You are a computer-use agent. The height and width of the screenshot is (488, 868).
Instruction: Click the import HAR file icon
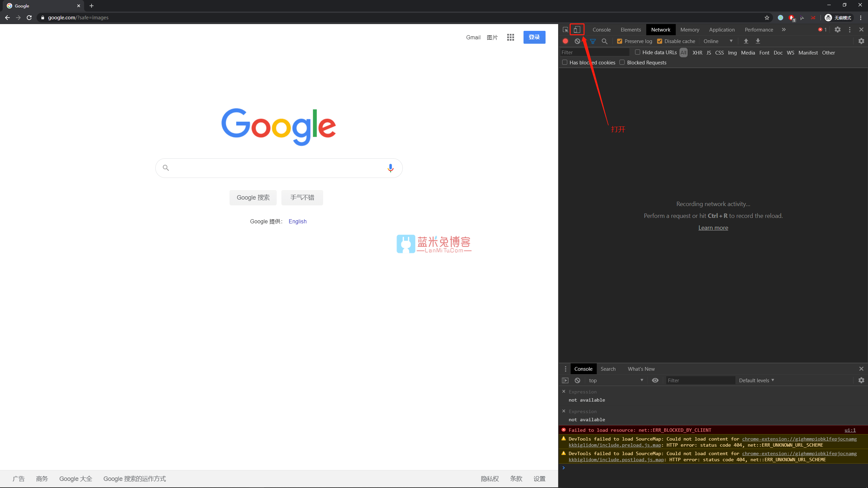click(x=746, y=41)
